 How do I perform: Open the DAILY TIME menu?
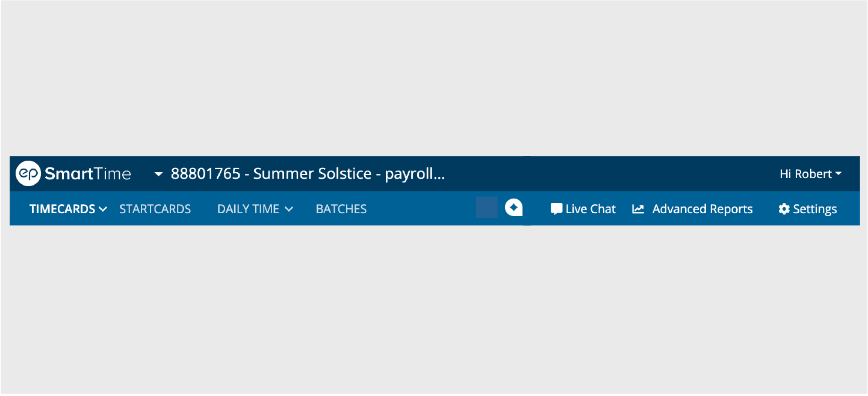(248, 209)
